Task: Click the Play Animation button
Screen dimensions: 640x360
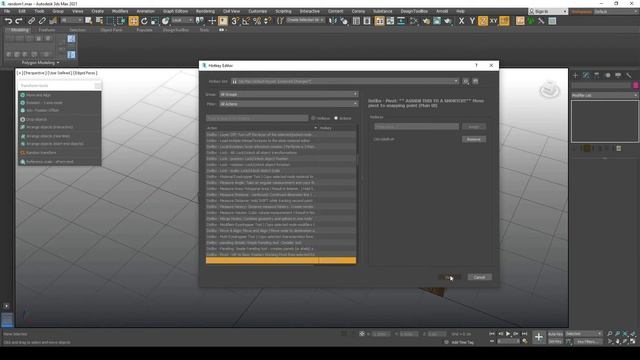Action: [508, 334]
